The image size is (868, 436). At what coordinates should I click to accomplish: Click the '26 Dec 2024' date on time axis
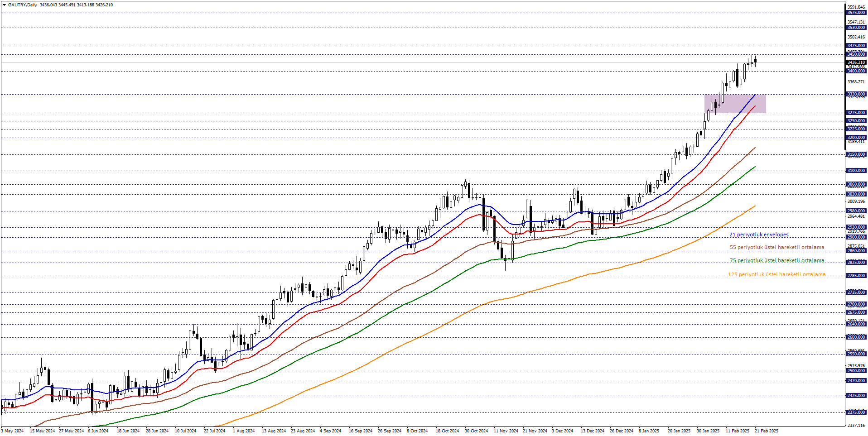pyautogui.click(x=621, y=431)
